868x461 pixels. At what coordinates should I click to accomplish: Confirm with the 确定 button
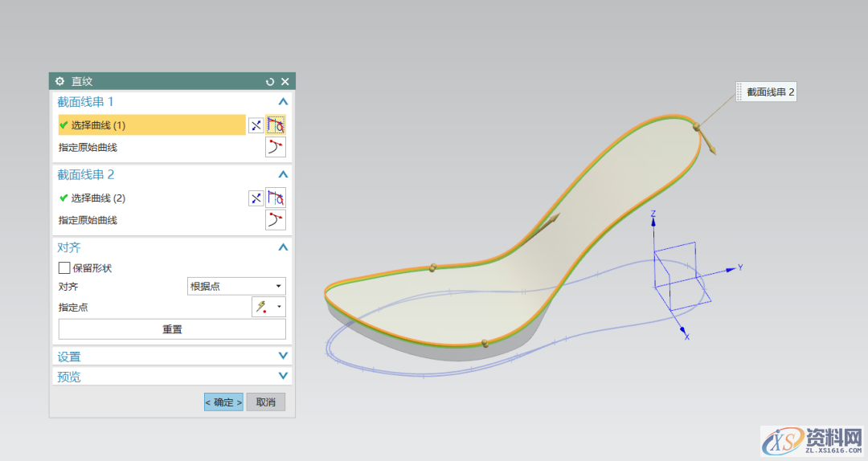point(223,402)
